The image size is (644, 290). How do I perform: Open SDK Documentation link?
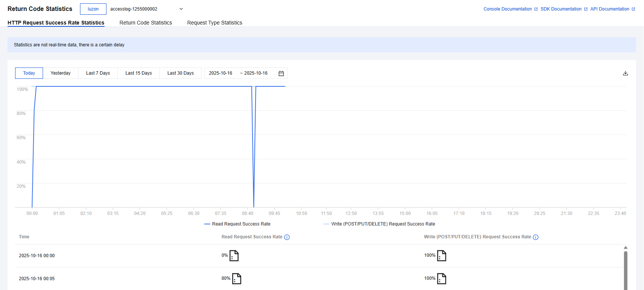click(561, 9)
